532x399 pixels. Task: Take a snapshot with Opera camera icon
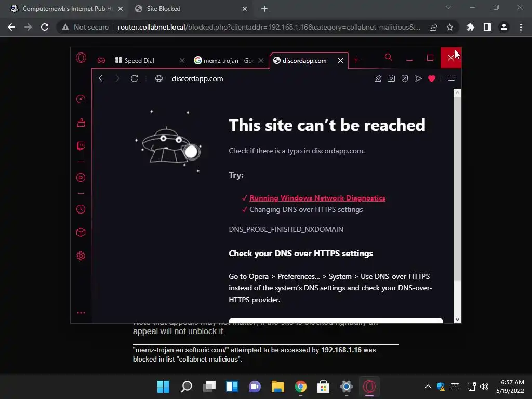tap(391, 78)
